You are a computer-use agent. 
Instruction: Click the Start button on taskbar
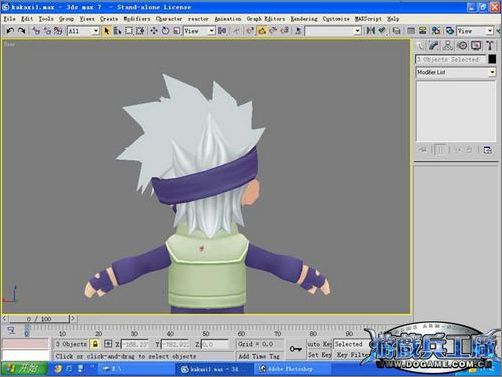click(x=24, y=369)
